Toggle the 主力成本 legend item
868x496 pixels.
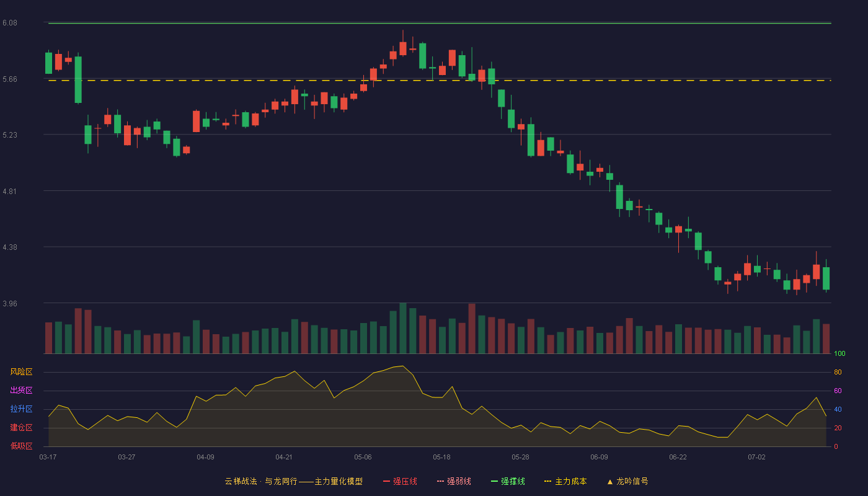[x=565, y=481]
